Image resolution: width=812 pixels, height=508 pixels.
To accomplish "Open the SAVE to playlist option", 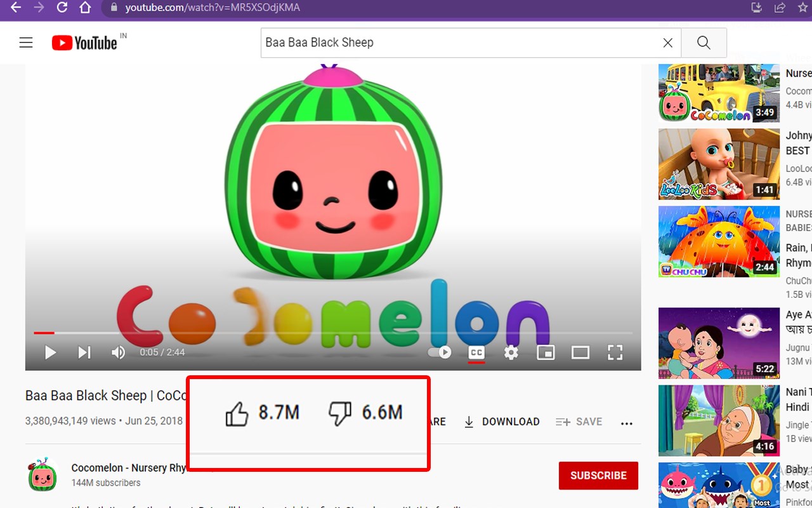I will point(579,422).
